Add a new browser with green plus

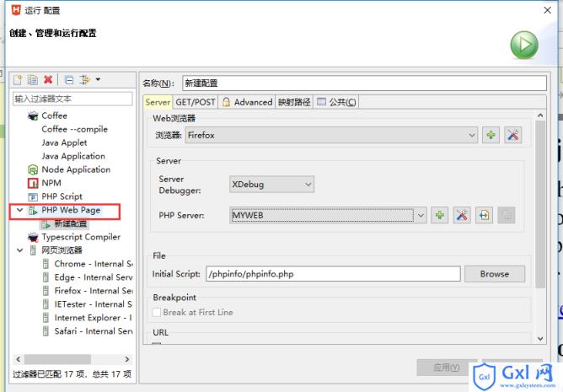click(491, 135)
